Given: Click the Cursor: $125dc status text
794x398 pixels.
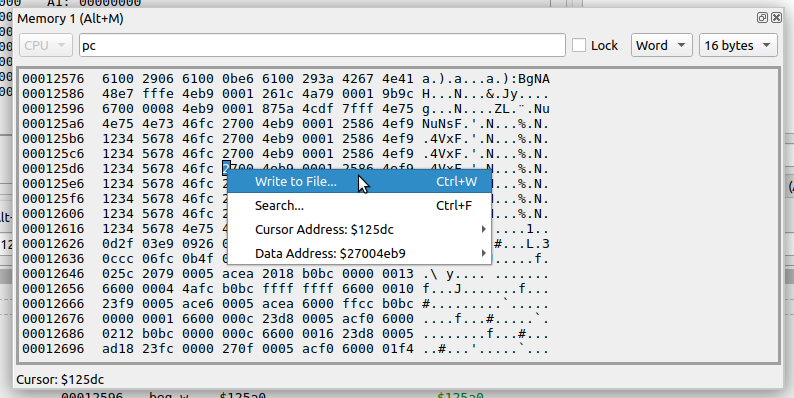Looking at the screenshot, I should pos(60,380).
